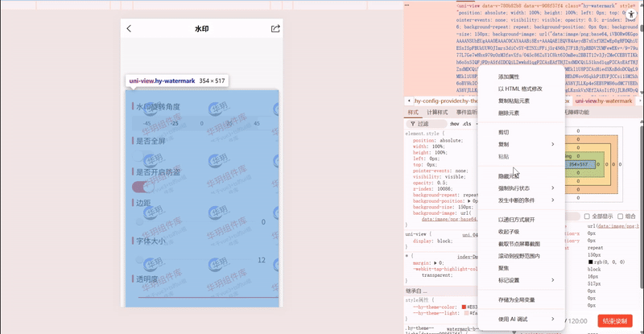Choose 剪切 from the context menu
The height and width of the screenshot is (334, 644).
click(x=522, y=132)
